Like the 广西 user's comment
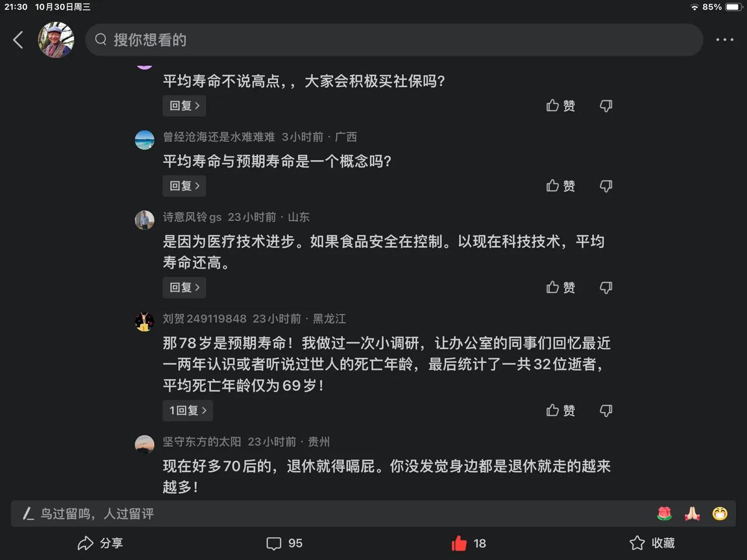Image resolution: width=747 pixels, height=560 pixels. click(x=560, y=185)
